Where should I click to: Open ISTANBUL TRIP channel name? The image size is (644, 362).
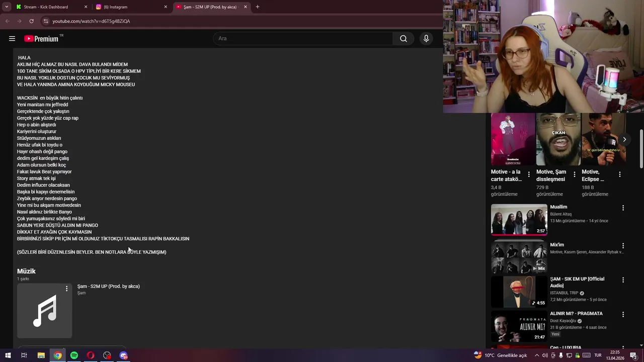click(564, 293)
